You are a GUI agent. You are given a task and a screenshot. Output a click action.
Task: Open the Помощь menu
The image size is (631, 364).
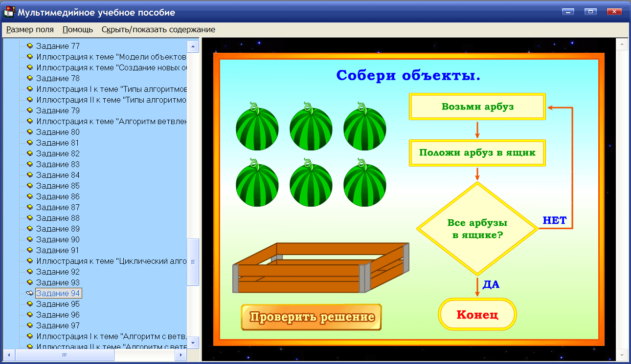click(x=78, y=29)
